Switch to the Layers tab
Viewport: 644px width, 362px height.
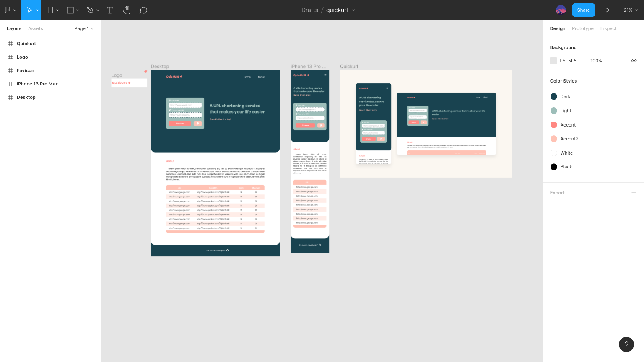click(14, 28)
